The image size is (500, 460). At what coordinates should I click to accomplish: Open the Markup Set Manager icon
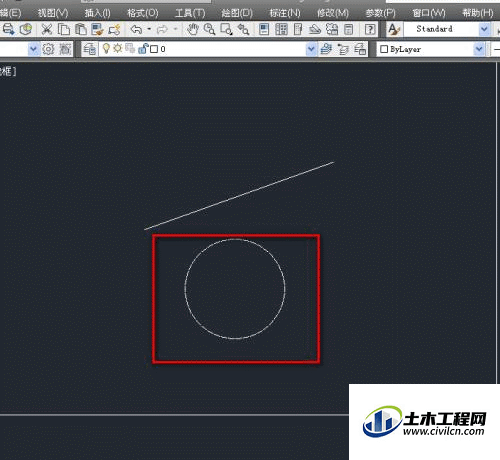pyautogui.click(x=332, y=30)
